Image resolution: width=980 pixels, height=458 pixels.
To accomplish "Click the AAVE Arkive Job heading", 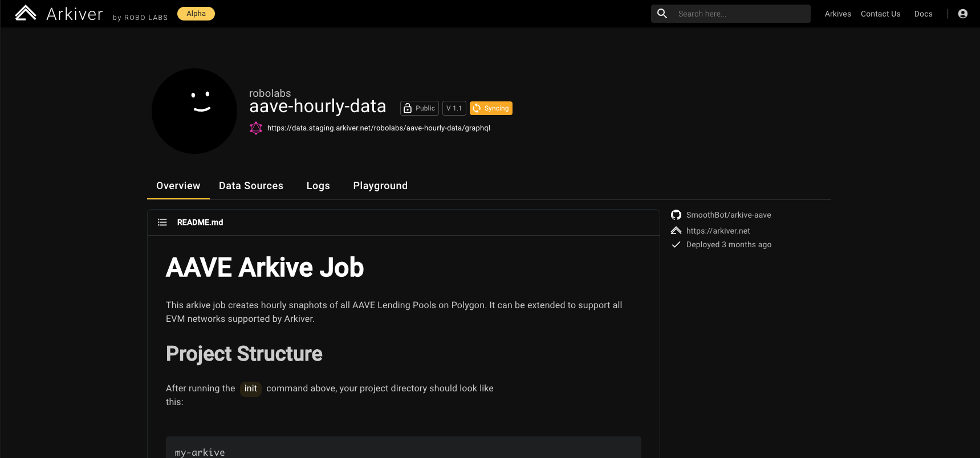I will 265,267.
